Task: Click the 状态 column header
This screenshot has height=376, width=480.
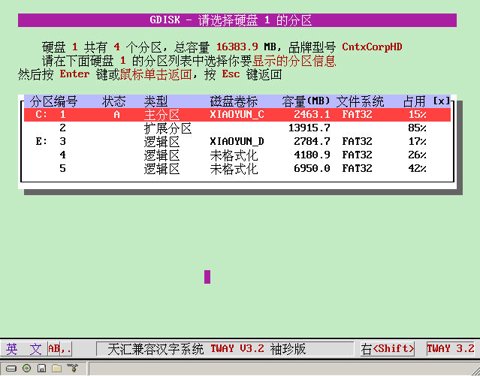Action: click(x=114, y=101)
